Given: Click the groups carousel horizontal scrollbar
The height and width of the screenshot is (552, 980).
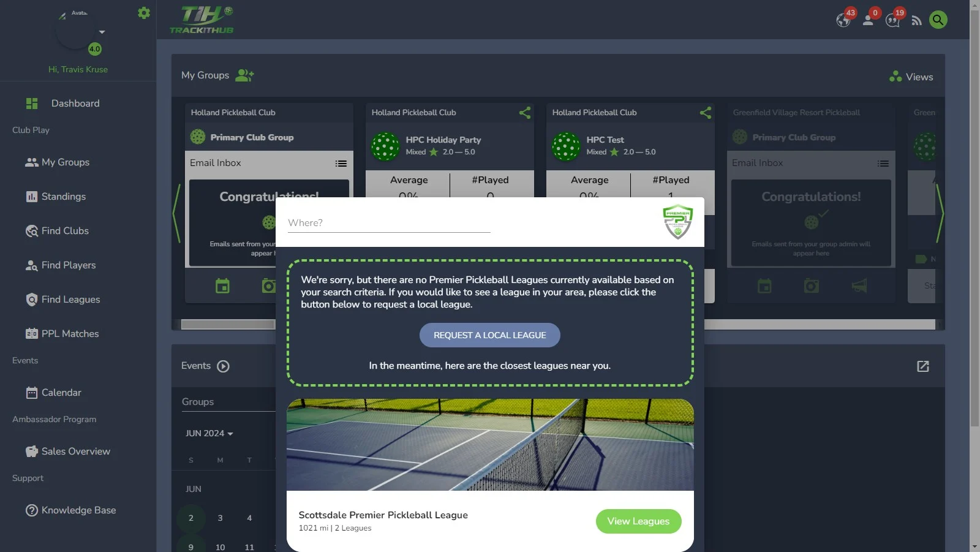Looking at the screenshot, I should tap(228, 325).
